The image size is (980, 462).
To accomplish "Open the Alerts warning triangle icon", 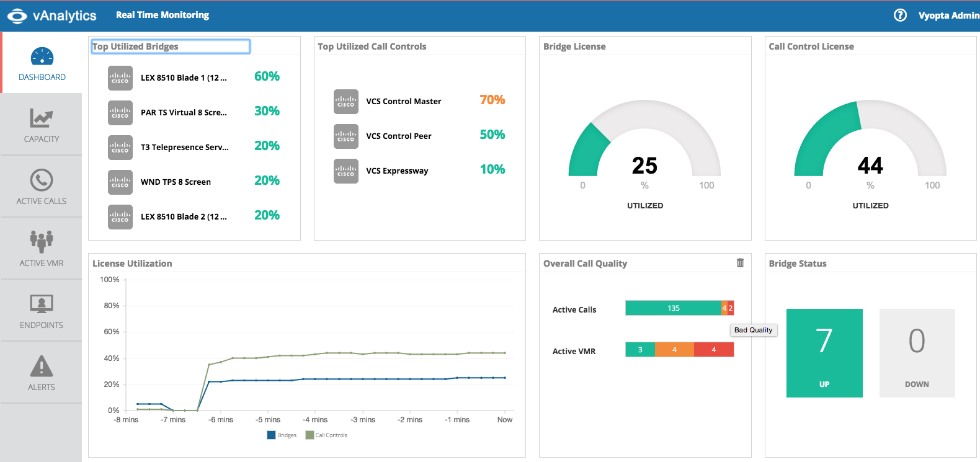I will (x=42, y=366).
